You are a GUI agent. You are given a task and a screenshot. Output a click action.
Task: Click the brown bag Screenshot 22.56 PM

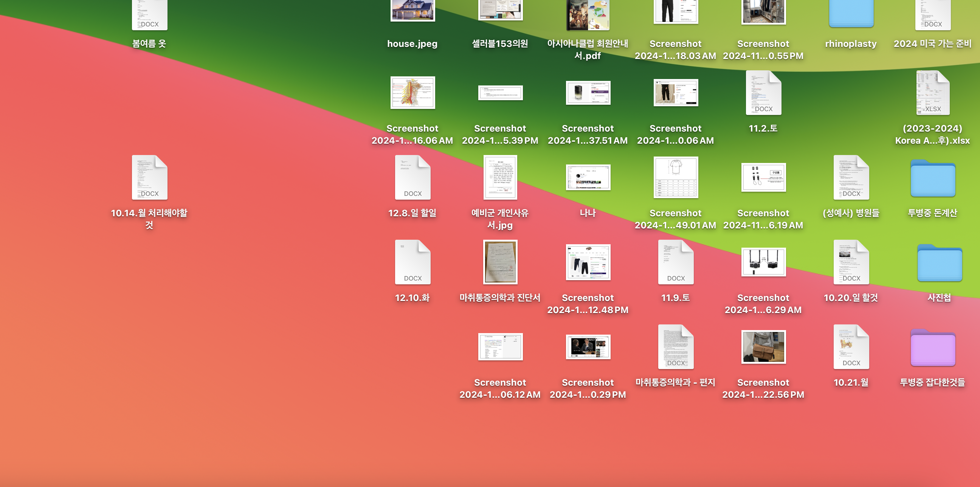(x=763, y=347)
